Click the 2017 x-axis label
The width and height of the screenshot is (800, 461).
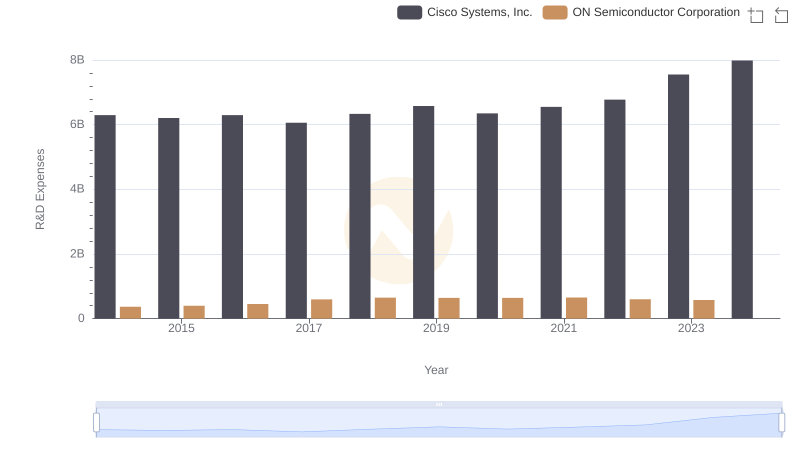pyautogui.click(x=309, y=328)
